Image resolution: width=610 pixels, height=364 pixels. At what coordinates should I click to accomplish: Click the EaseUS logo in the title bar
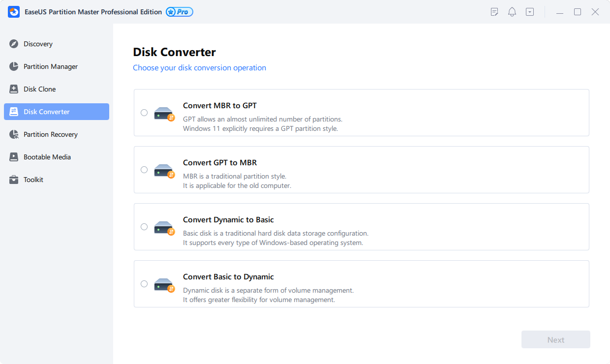tap(13, 11)
